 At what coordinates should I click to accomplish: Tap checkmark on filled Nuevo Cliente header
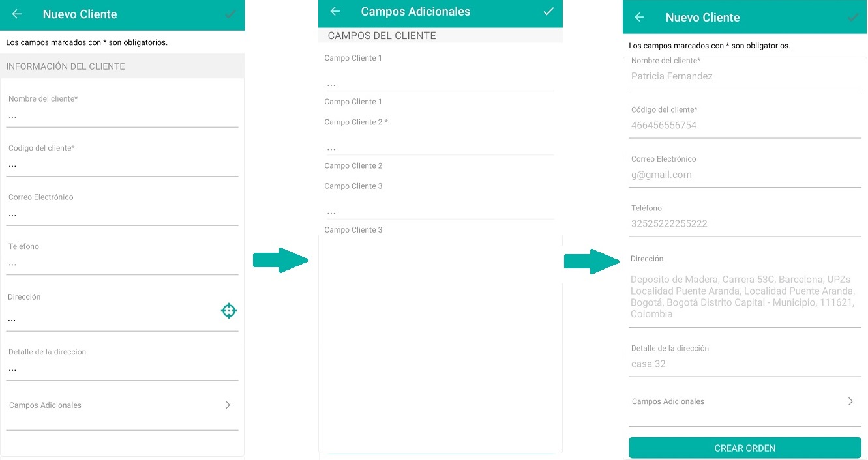(x=853, y=18)
